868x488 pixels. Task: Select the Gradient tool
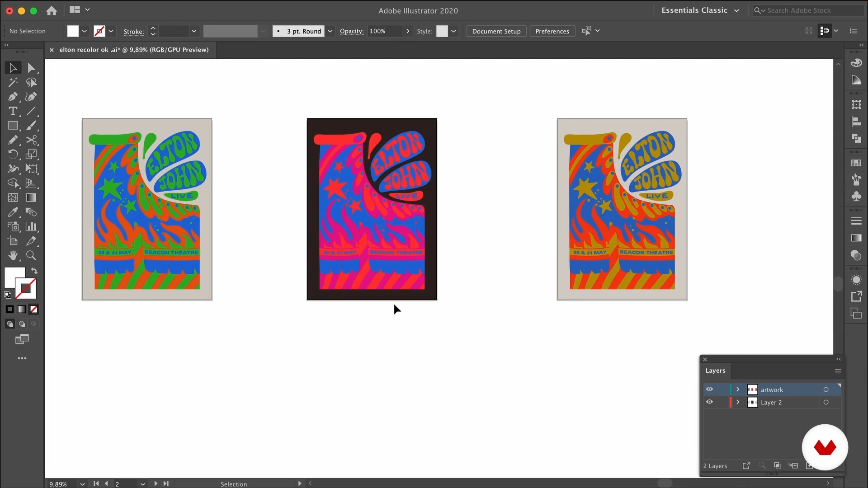tap(31, 198)
